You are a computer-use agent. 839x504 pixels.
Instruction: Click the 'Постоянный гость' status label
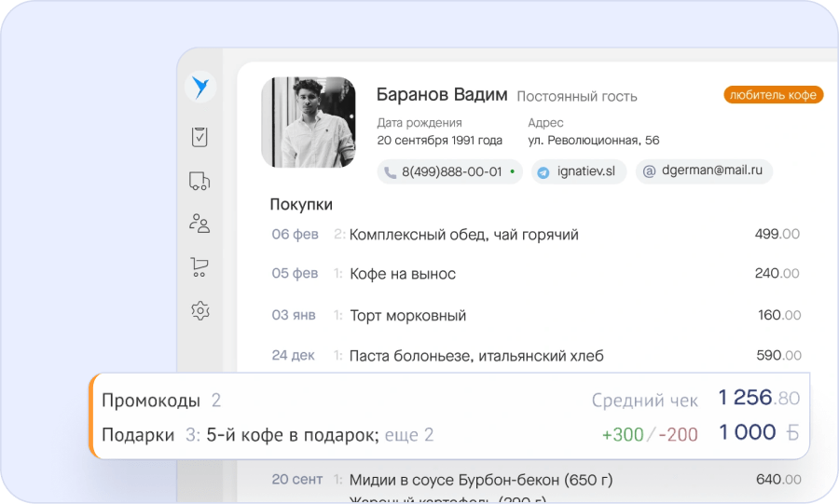[577, 97]
